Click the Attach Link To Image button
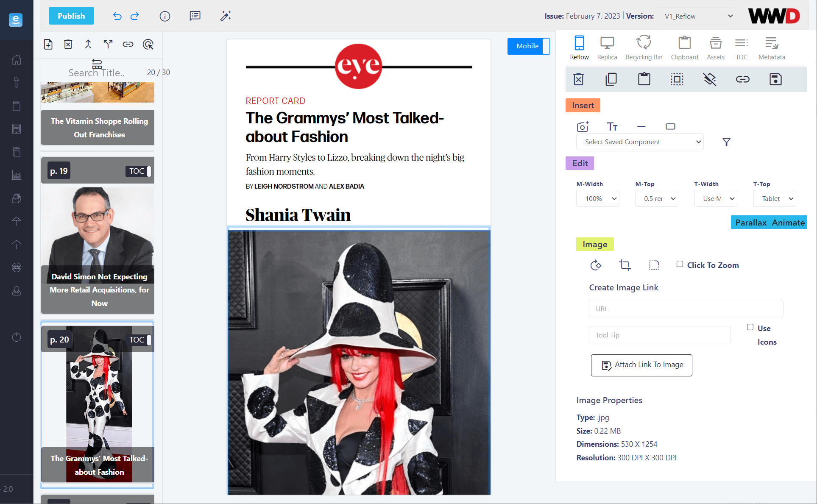 point(641,365)
